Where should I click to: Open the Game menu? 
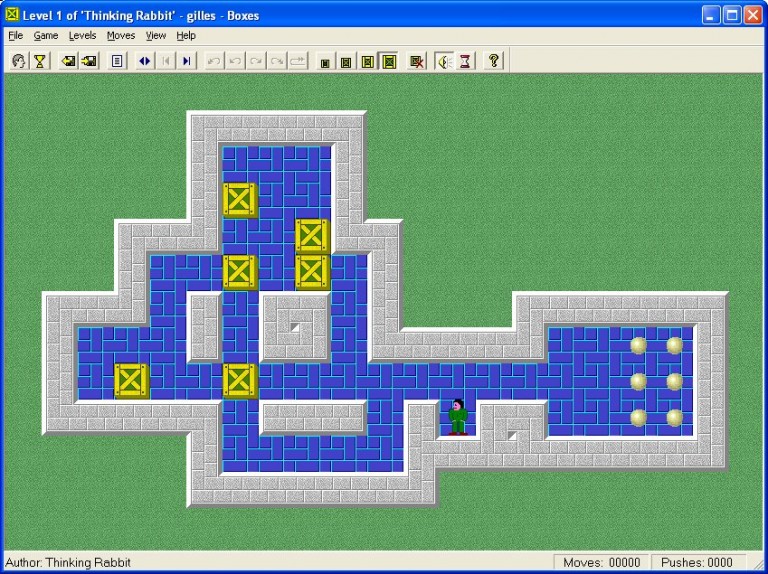46,36
